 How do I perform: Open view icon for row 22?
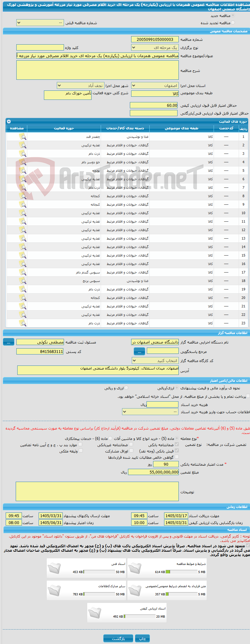tap(22, 315)
